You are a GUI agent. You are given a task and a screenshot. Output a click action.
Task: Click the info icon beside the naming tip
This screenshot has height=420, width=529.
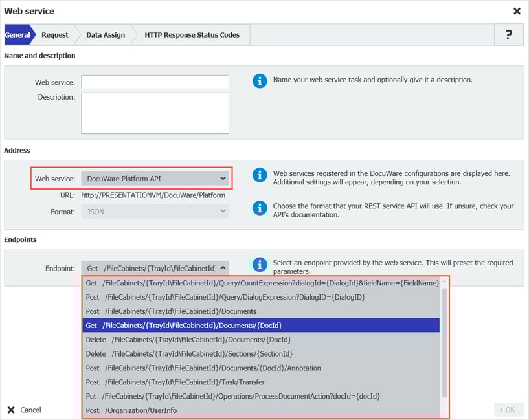coord(260,80)
